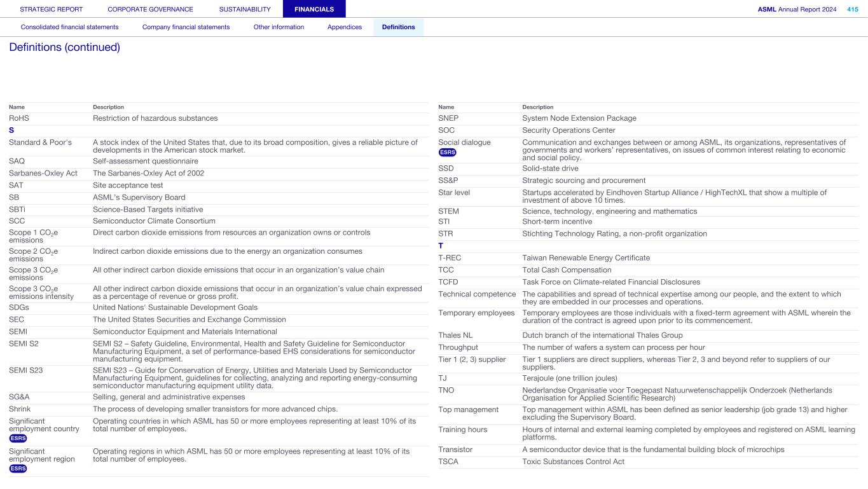Image resolution: width=868 pixels, height=489 pixels.
Task: Go to Consolidated financial statements
Action: [x=69, y=27]
